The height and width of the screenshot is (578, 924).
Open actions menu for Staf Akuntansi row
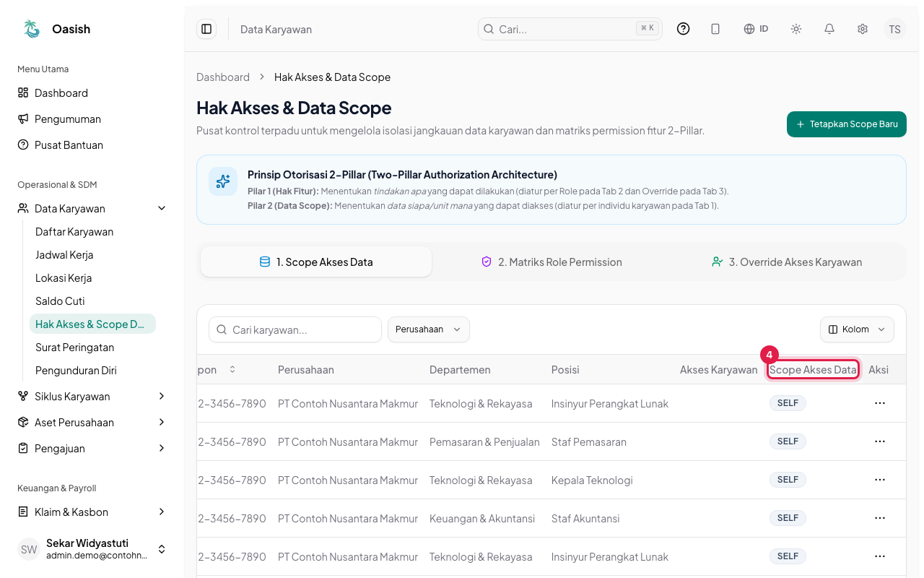879,518
